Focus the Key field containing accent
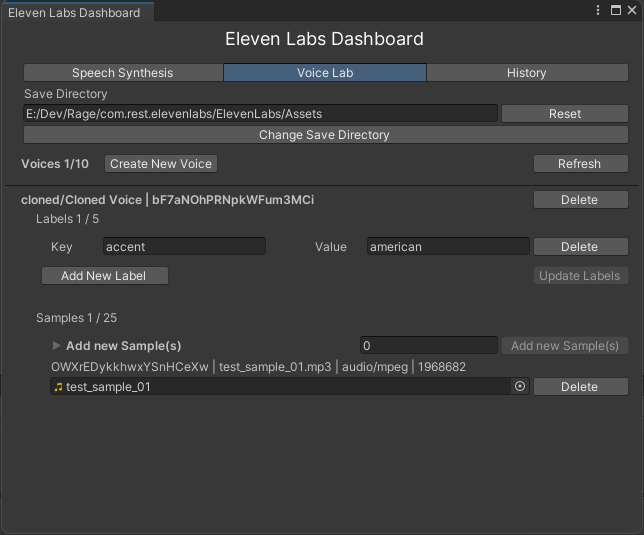The width and height of the screenshot is (644, 535). [184, 247]
